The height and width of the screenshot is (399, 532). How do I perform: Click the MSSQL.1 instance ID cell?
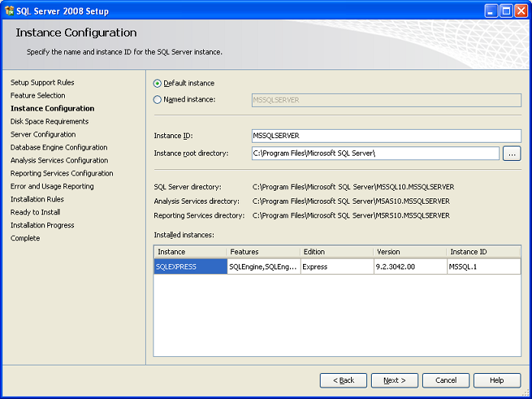click(x=484, y=267)
